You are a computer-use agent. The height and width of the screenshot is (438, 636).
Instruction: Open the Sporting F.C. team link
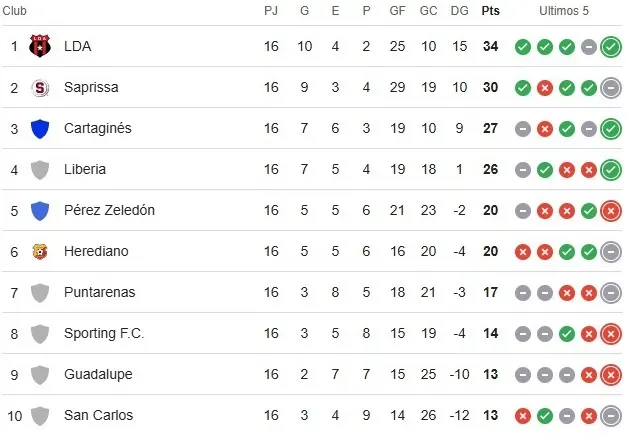[x=103, y=333]
